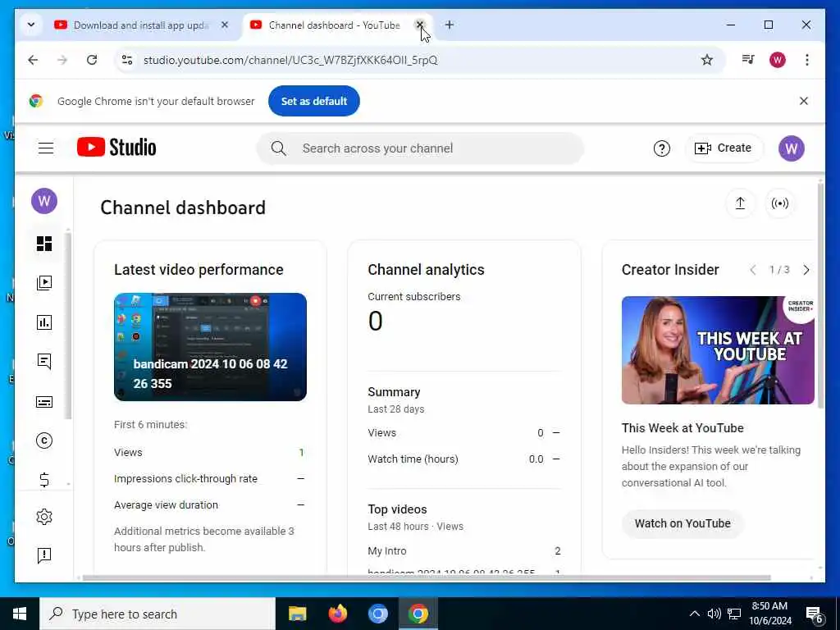
Task: Open the Copyright sidebar icon
Action: (44, 441)
